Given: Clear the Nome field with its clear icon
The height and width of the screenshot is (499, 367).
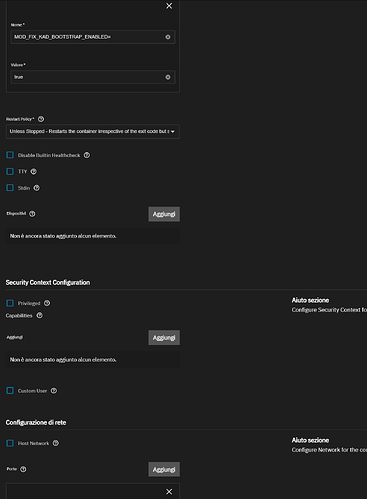Looking at the screenshot, I should pos(168,37).
